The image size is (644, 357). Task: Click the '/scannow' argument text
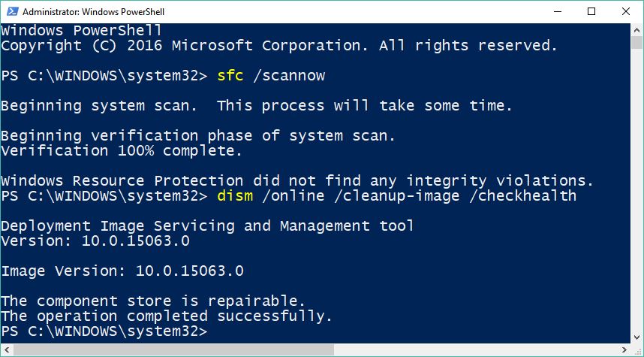click(x=289, y=76)
